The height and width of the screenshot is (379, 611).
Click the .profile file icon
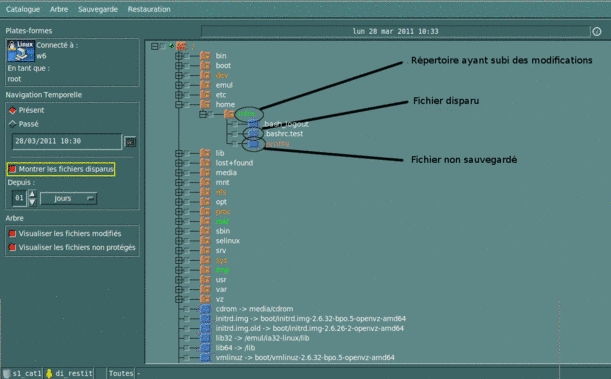pos(253,144)
